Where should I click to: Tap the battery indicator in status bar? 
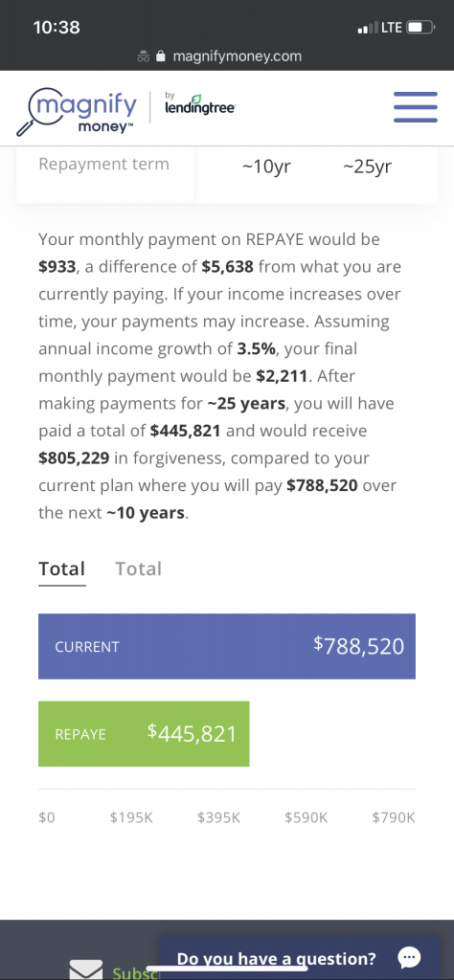point(420,28)
